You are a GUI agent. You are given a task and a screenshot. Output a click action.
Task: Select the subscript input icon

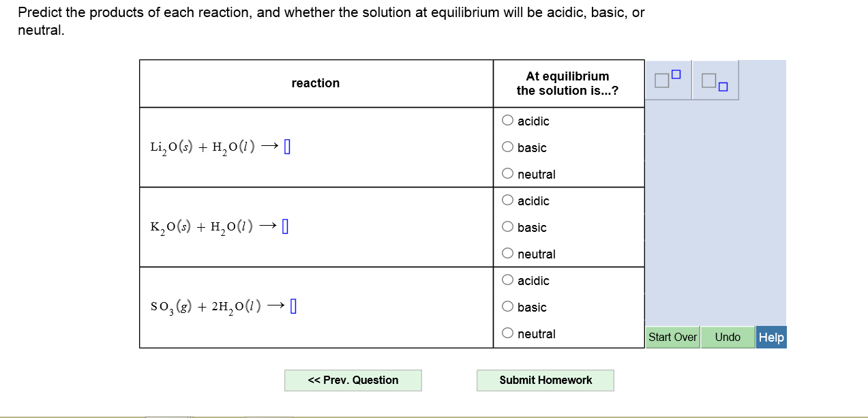click(x=715, y=80)
